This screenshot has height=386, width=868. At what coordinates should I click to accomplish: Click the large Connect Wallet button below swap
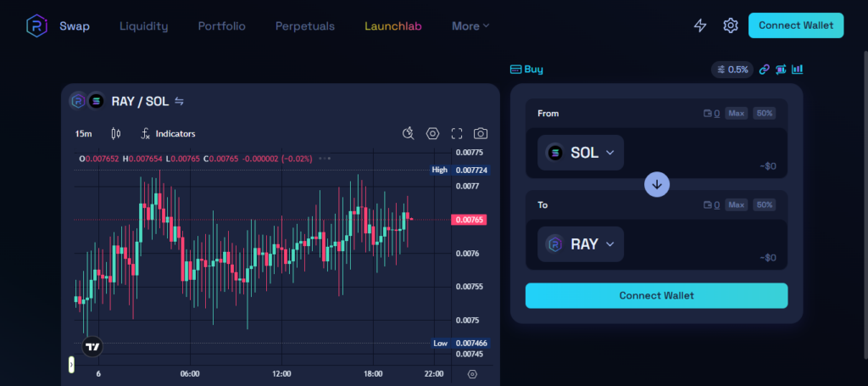[x=656, y=295]
